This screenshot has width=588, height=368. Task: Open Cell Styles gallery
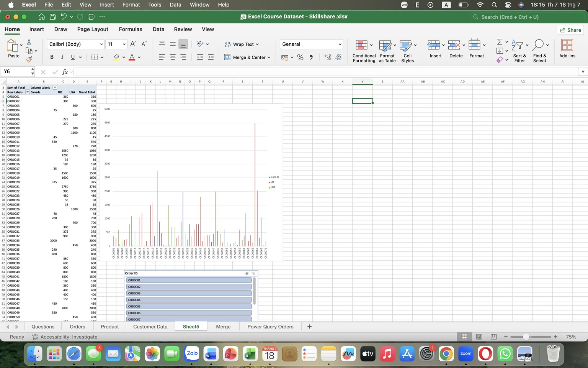407,51
